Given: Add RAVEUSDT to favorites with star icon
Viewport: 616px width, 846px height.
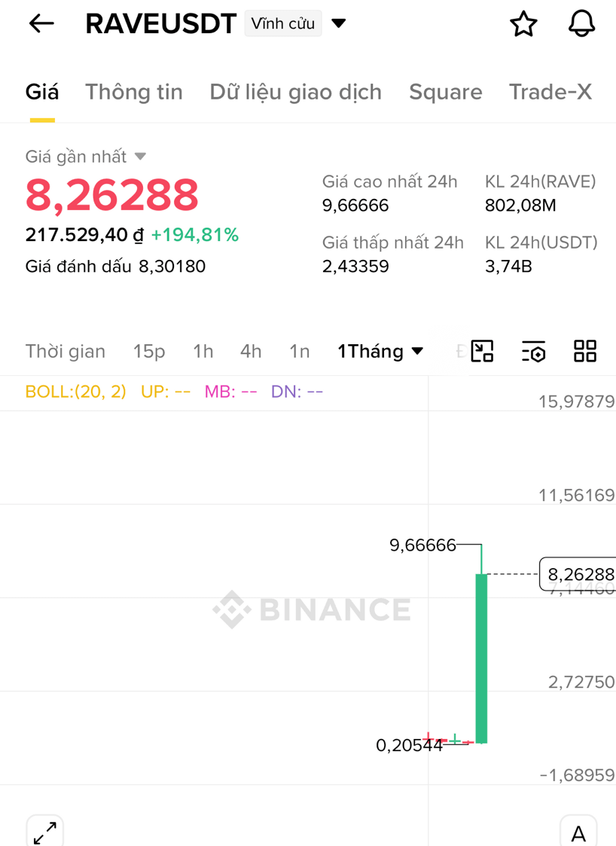Looking at the screenshot, I should [523, 24].
